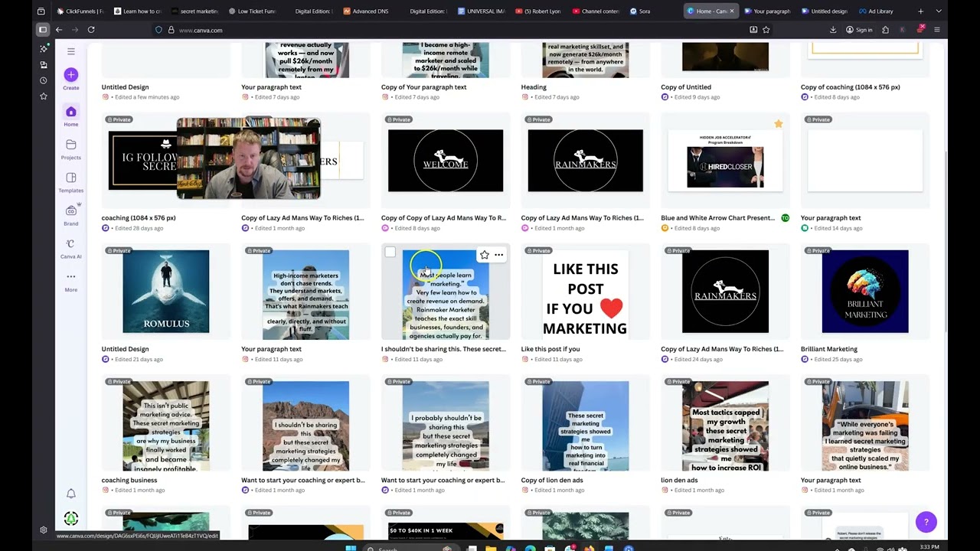The image size is (980, 551).
Task: Open 'LIKE THIS POST' design thumbnail
Action: [x=585, y=294]
